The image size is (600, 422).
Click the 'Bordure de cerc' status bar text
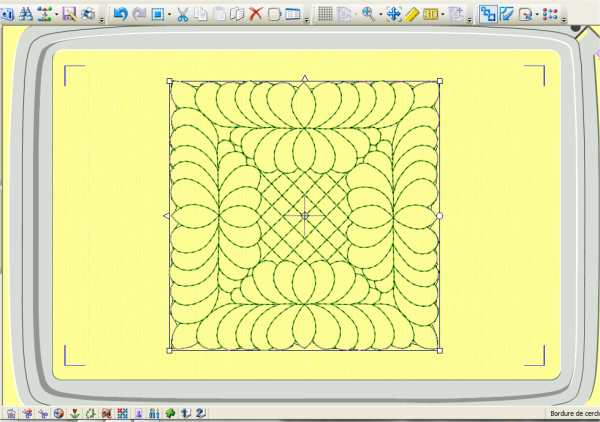[575, 414]
